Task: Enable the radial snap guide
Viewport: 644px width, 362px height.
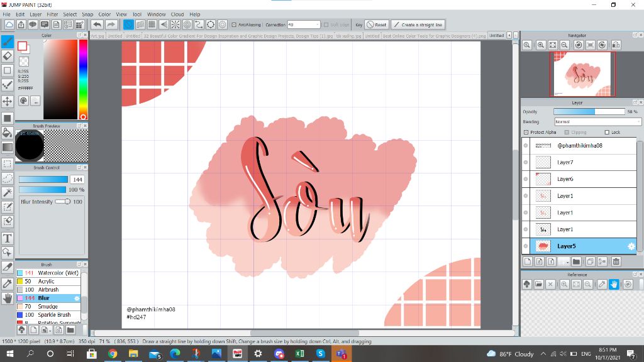Action: [x=175, y=25]
